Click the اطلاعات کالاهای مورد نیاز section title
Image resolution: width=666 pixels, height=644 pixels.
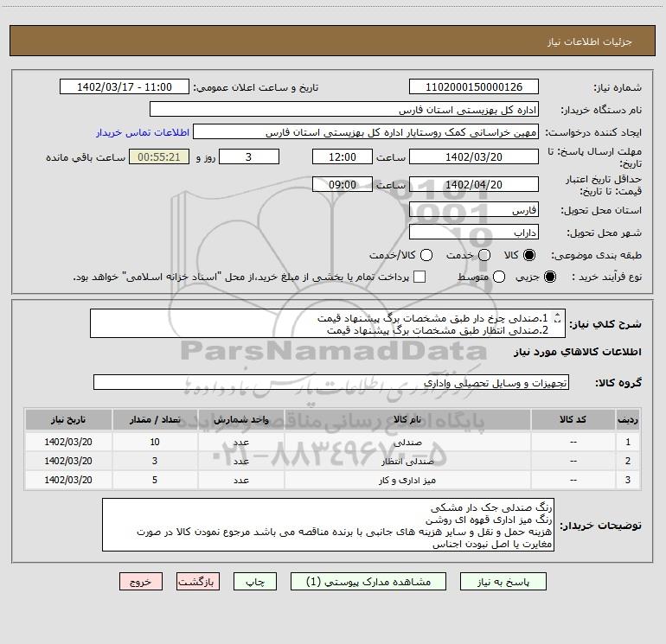click(x=577, y=352)
